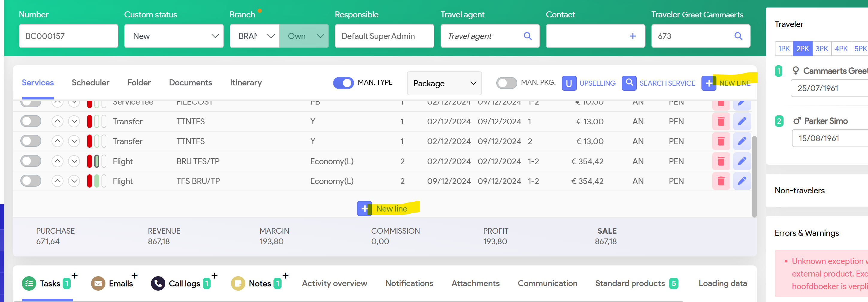Turn off the MAN. TYPE switch
Screen dimensions: 868x302
[x=343, y=83]
